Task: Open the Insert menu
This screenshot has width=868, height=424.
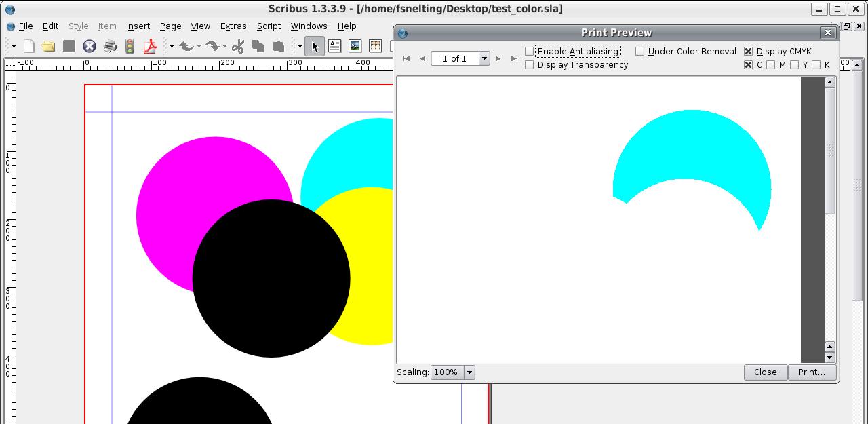Action: click(x=138, y=26)
